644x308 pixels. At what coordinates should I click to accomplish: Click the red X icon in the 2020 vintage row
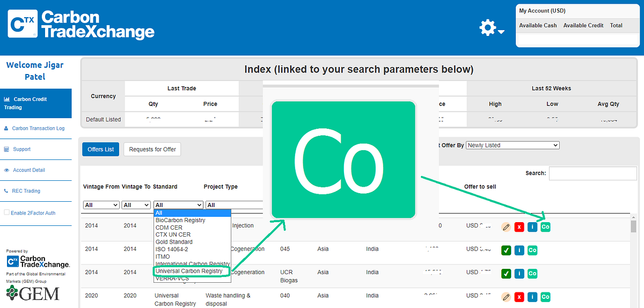(519, 297)
